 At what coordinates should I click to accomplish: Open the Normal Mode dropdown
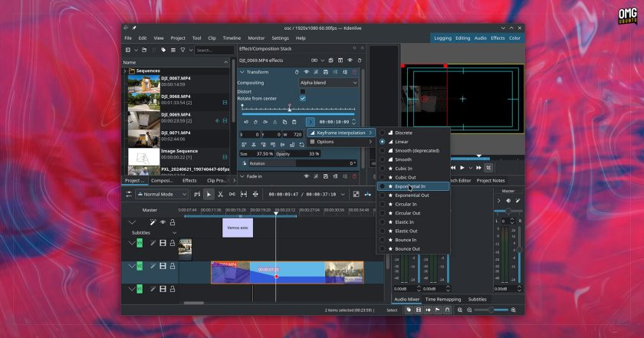click(162, 194)
